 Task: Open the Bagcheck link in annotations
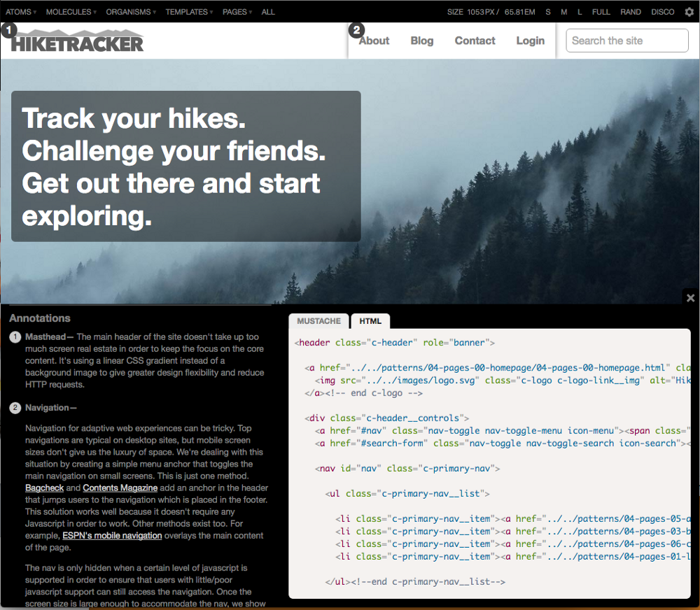click(44, 488)
